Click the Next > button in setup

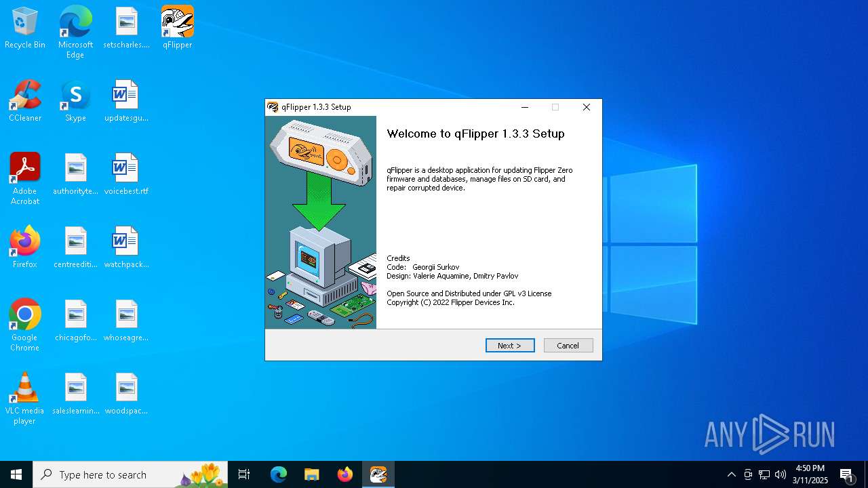(x=510, y=346)
